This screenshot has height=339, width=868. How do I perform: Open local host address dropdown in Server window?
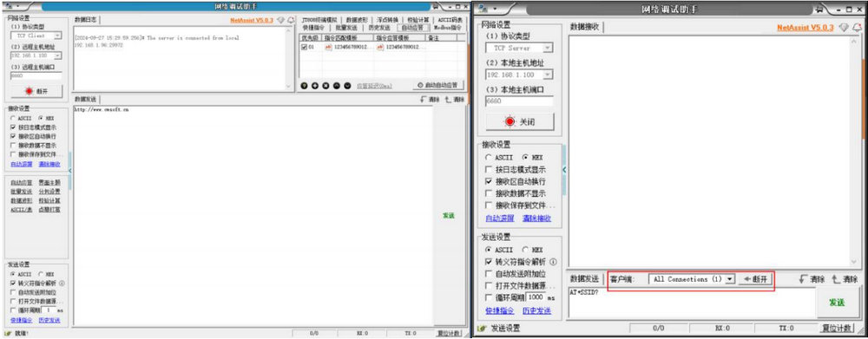(x=548, y=75)
